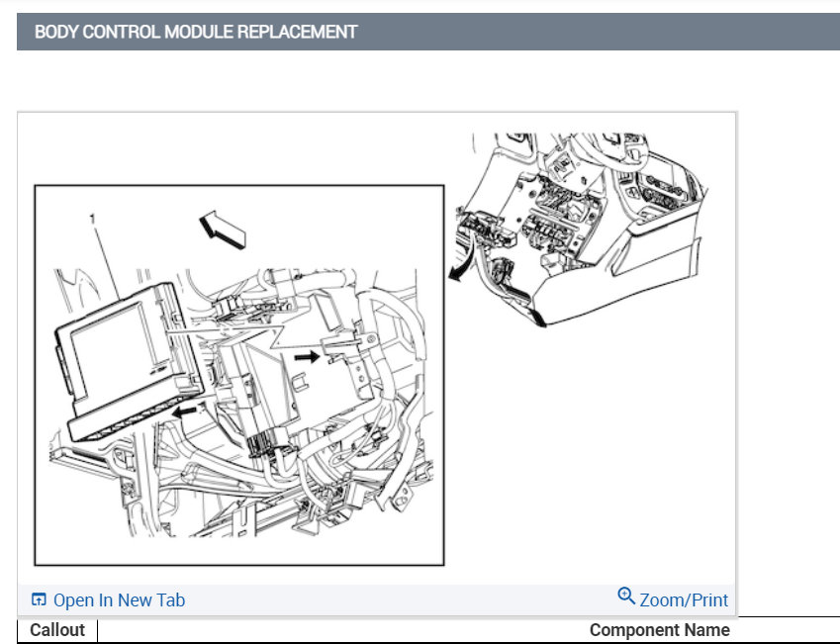Click the body control module diagram image
840x644 pixels.
coord(377,349)
